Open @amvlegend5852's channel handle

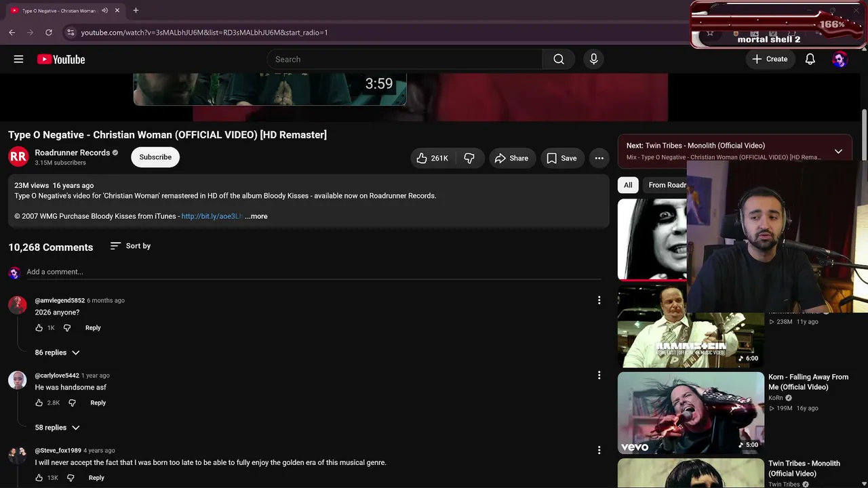click(x=60, y=300)
